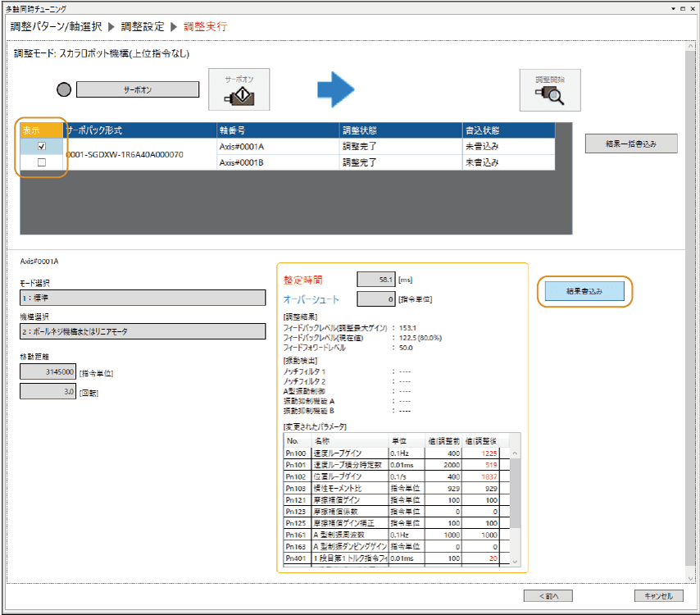Click the 結果一括書込み button
The image size is (700, 615).
pos(631,143)
